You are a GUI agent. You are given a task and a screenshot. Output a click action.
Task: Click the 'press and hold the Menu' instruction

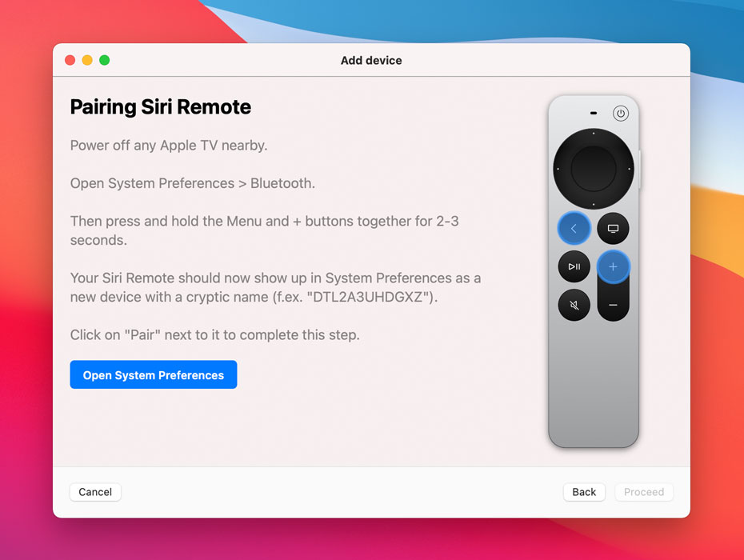[x=264, y=230]
